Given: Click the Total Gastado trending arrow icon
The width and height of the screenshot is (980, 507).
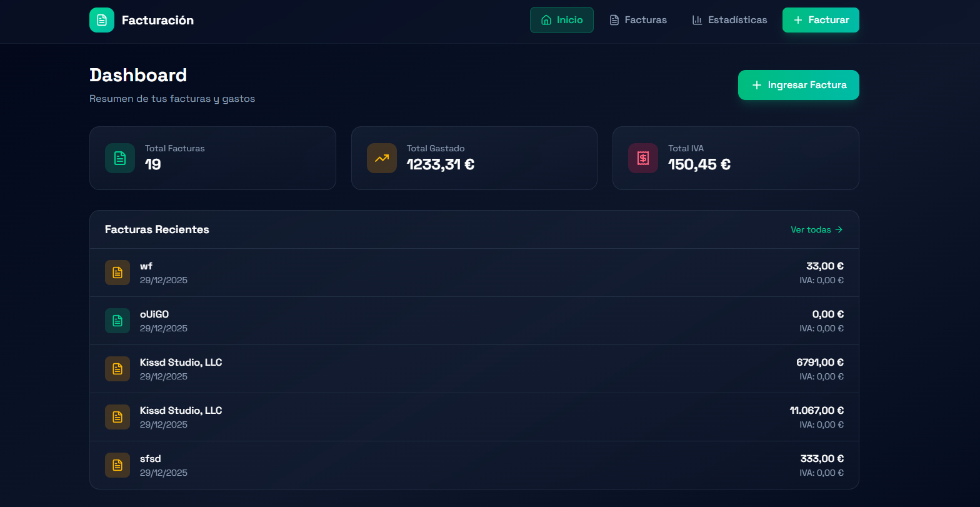Looking at the screenshot, I should pyautogui.click(x=381, y=158).
